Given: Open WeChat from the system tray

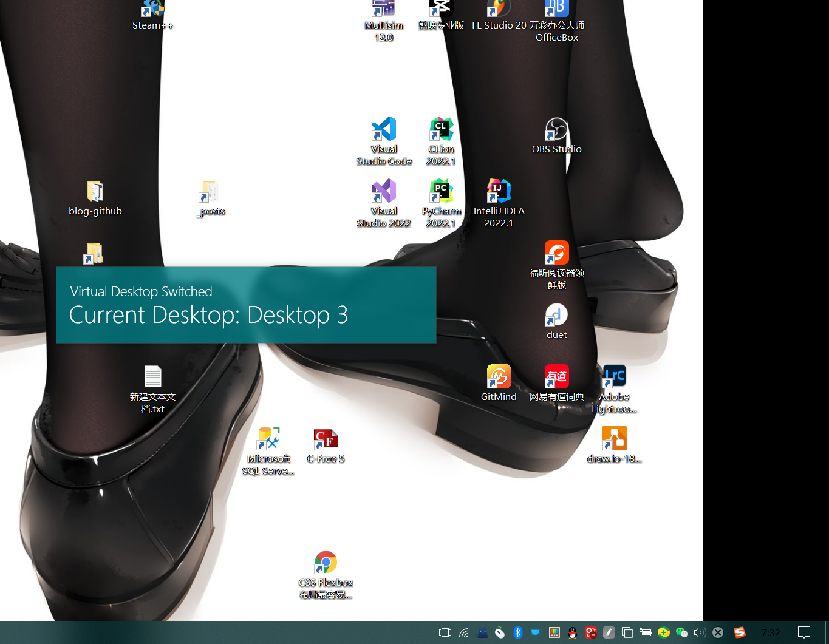Looking at the screenshot, I should 682,632.
